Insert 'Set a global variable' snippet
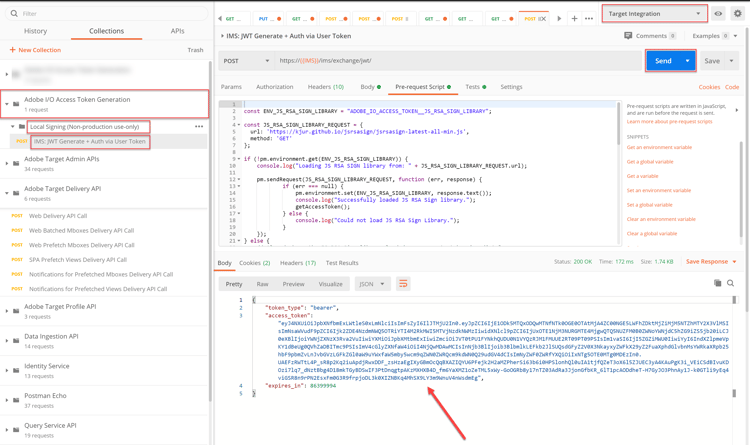The height and width of the screenshot is (445, 750). [650, 205]
